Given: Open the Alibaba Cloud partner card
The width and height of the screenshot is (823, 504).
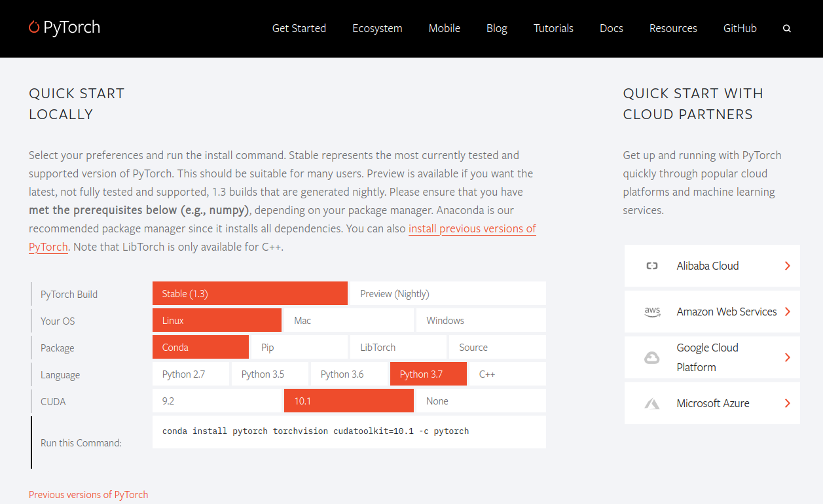Looking at the screenshot, I should click(712, 266).
